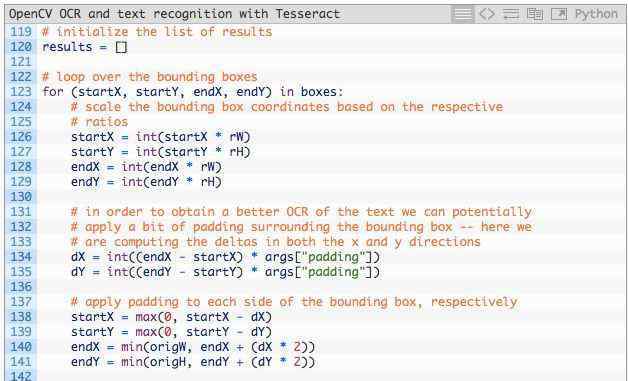This screenshot has width=628, height=381.
Task: Click the Python language label
Action: tap(596, 14)
